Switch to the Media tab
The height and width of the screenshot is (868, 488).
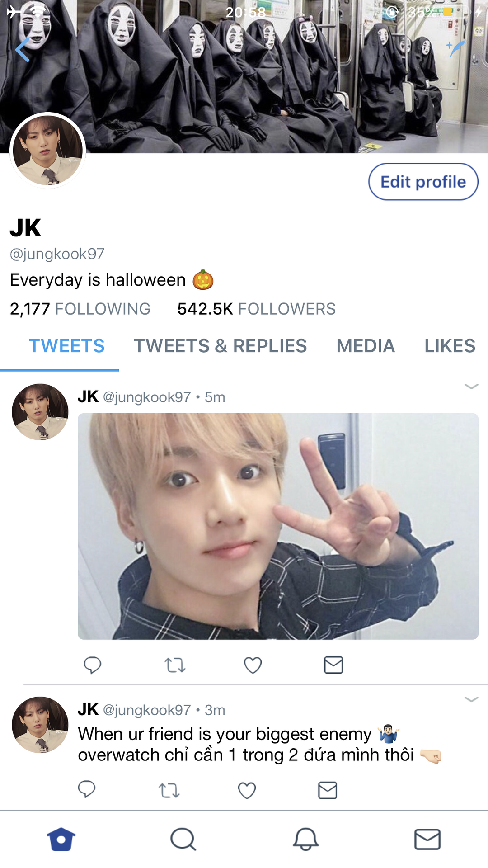click(x=366, y=346)
